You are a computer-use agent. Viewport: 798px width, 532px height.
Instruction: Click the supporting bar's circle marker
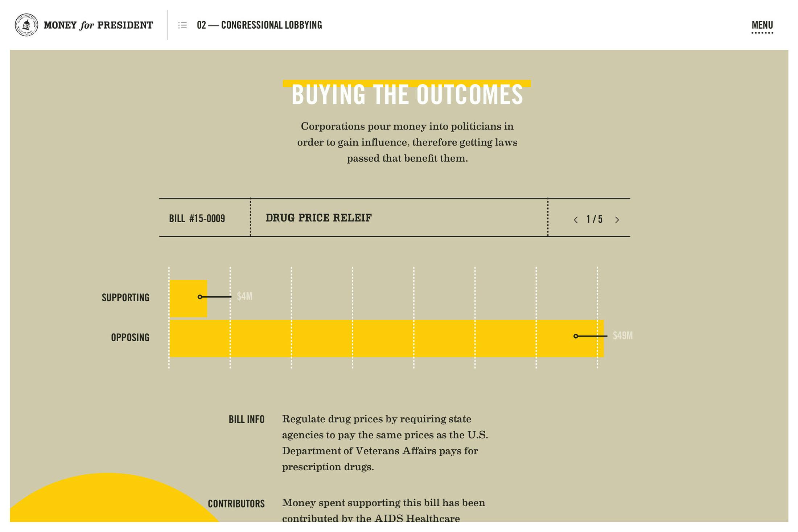[x=200, y=297]
